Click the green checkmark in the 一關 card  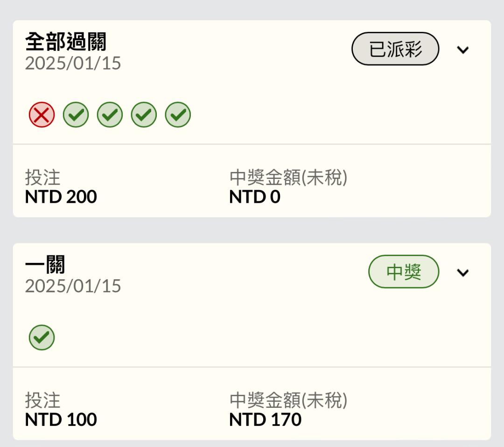(x=42, y=337)
